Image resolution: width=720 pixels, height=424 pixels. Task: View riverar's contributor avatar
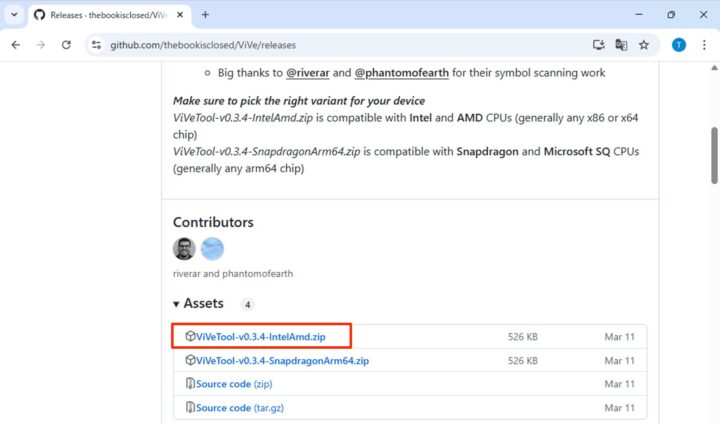coord(184,249)
